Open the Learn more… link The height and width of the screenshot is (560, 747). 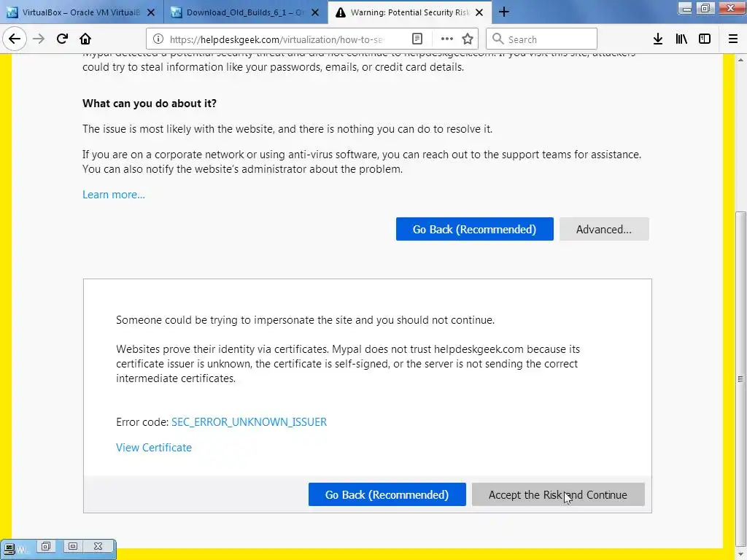tap(113, 194)
